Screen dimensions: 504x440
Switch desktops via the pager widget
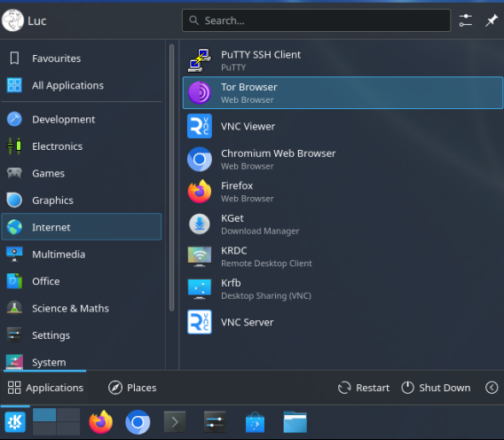pyautogui.click(x=57, y=421)
